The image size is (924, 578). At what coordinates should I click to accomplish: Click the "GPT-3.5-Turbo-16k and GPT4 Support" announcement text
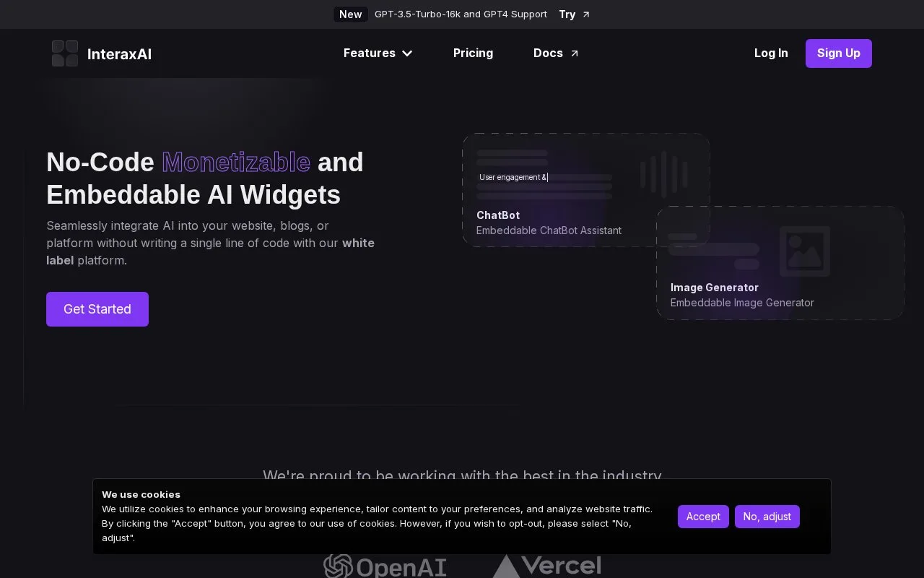[x=461, y=14]
